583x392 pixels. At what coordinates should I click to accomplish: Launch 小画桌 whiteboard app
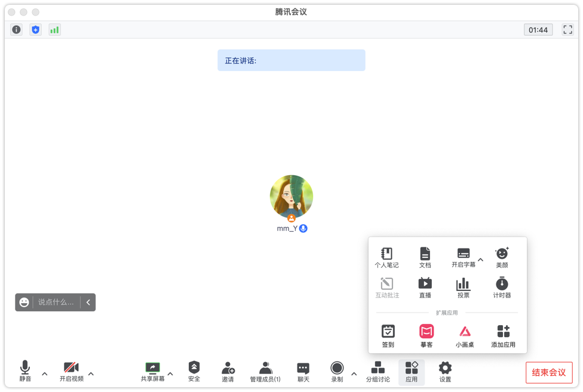(465, 336)
